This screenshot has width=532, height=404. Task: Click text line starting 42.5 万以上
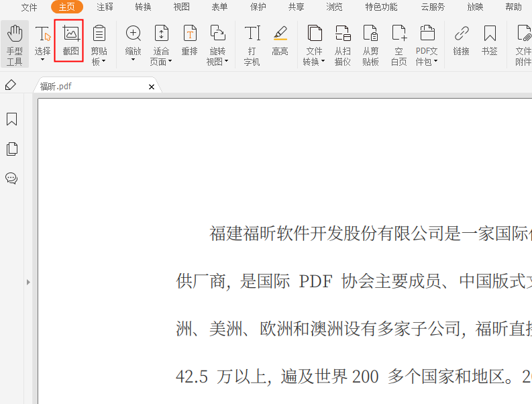(354, 376)
